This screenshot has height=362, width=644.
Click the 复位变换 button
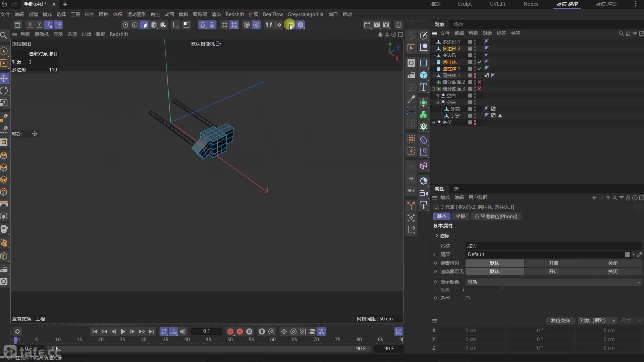tap(560, 321)
